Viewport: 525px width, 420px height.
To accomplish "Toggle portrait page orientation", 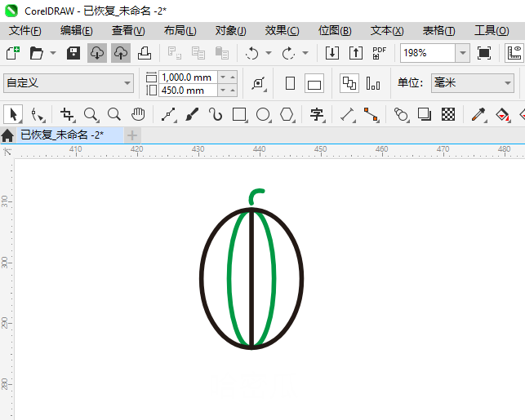I will 290,83.
